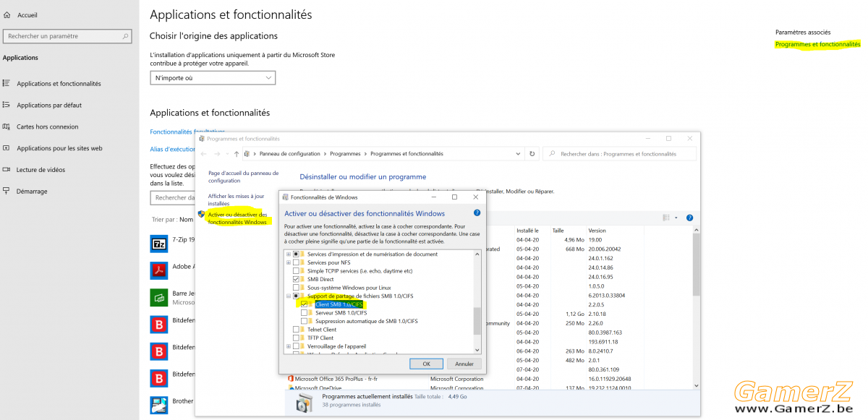Select the Microsoft Office 365 ProPlus row
Screen dimensions: 868x420
click(489, 379)
